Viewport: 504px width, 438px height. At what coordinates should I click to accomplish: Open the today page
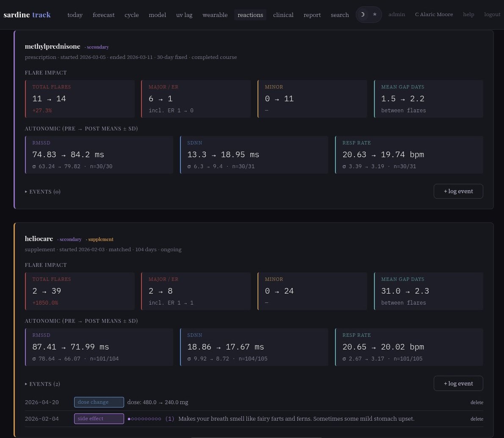point(75,15)
